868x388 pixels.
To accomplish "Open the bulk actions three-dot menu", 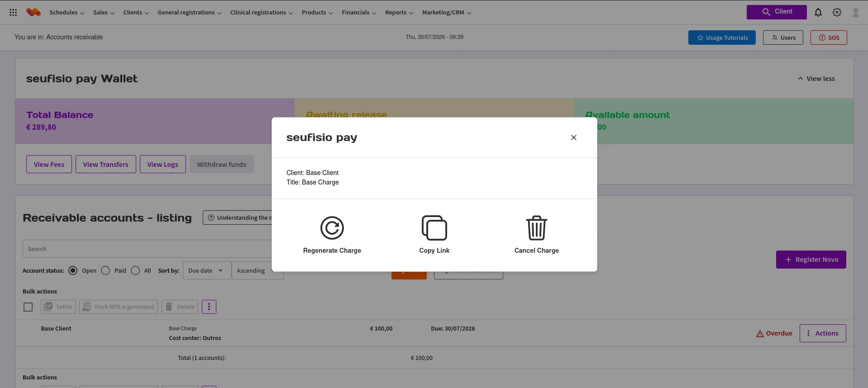I will [209, 307].
